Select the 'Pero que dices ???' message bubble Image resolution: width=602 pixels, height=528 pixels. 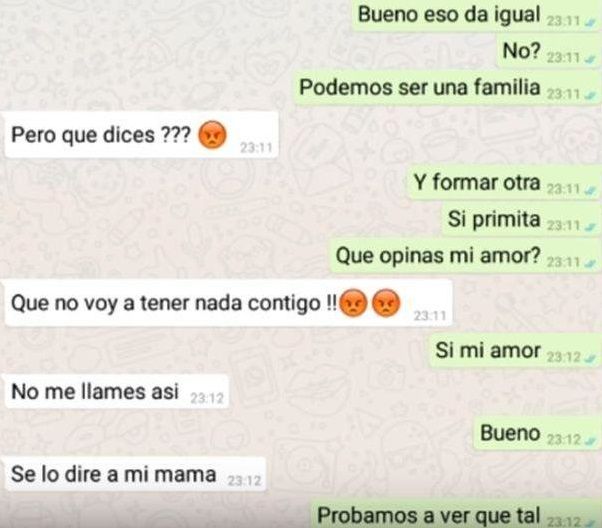(x=141, y=135)
